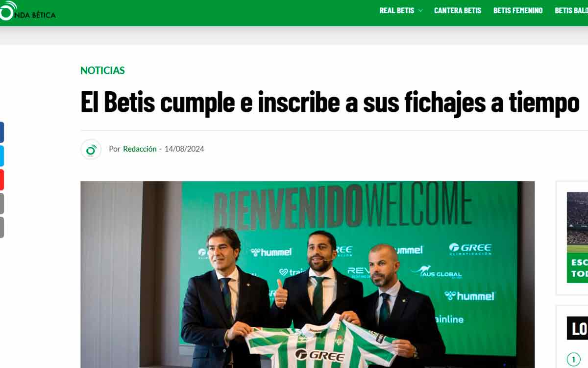
Task: Click the circled number 1 ranking badge
Action: (573, 360)
